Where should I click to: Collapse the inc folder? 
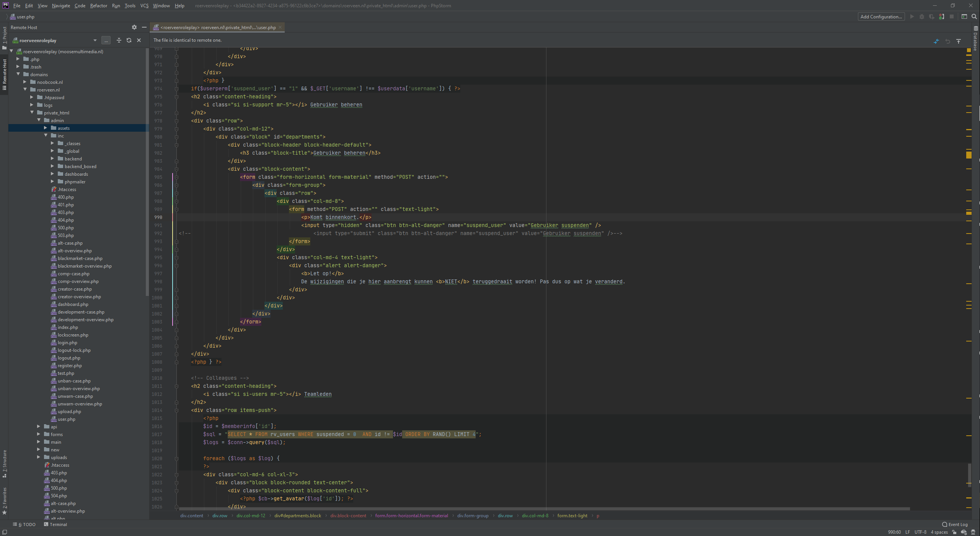click(46, 136)
